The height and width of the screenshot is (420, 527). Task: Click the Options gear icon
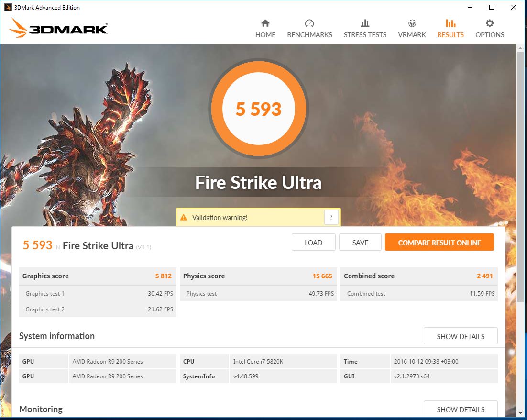(x=490, y=23)
